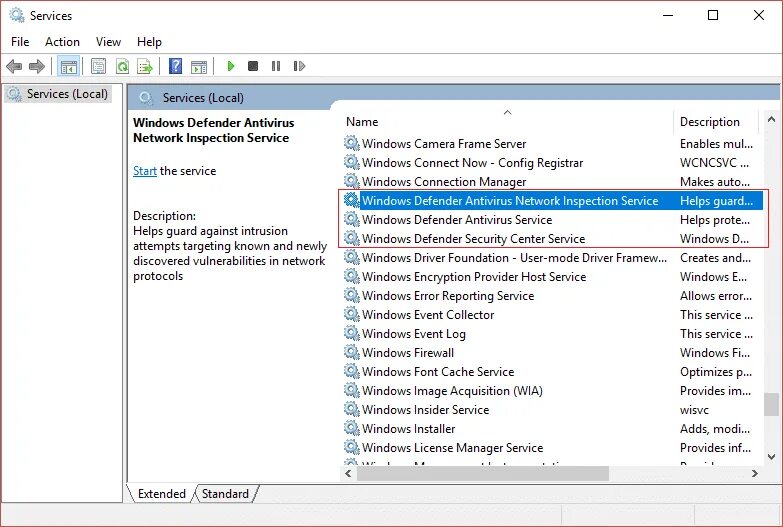Toggle Show/Hide Action Pane toolbar icon
Viewport: 783px width, 527px height.
click(199, 66)
